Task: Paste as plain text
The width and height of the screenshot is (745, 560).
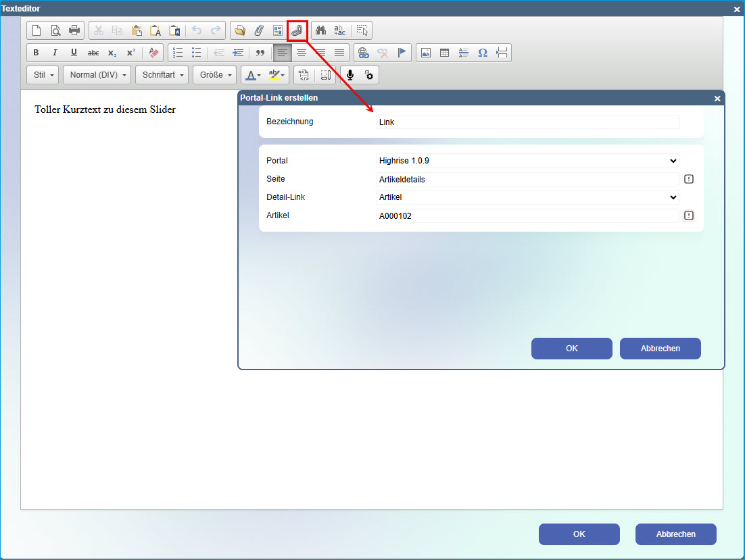Action: pos(156,30)
